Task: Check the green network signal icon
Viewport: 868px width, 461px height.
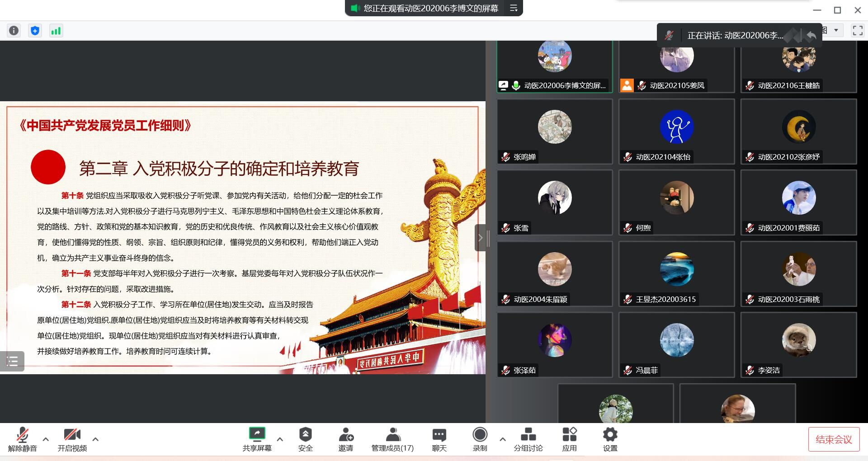Action: click(x=56, y=30)
